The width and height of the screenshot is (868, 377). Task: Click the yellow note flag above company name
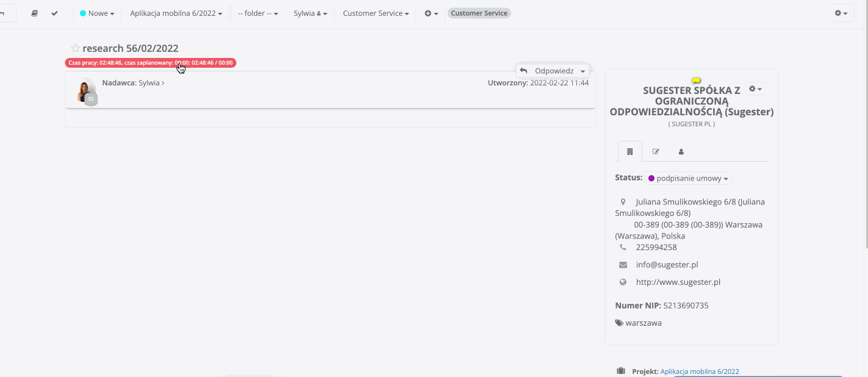pyautogui.click(x=696, y=80)
